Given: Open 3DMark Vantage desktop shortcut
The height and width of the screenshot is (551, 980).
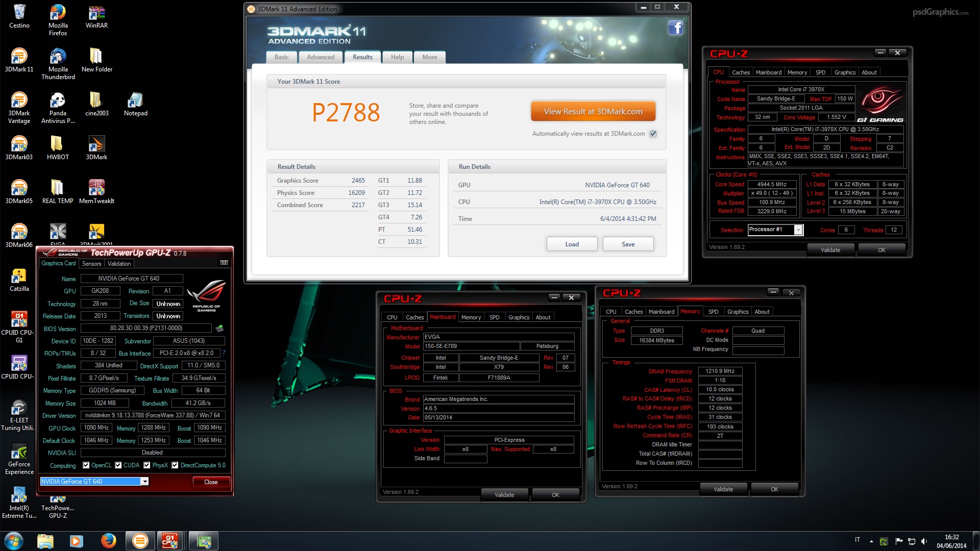Looking at the screenshot, I should pyautogui.click(x=19, y=108).
